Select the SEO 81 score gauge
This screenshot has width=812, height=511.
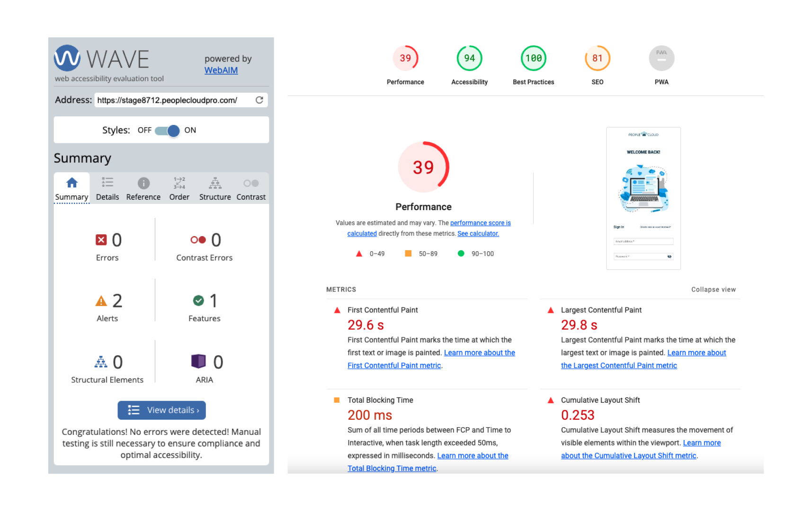tap(598, 58)
